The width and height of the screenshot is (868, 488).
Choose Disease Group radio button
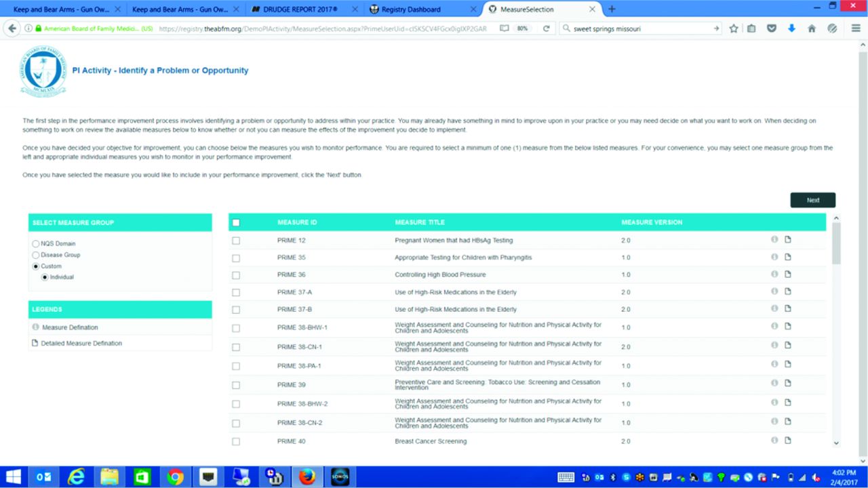35,255
